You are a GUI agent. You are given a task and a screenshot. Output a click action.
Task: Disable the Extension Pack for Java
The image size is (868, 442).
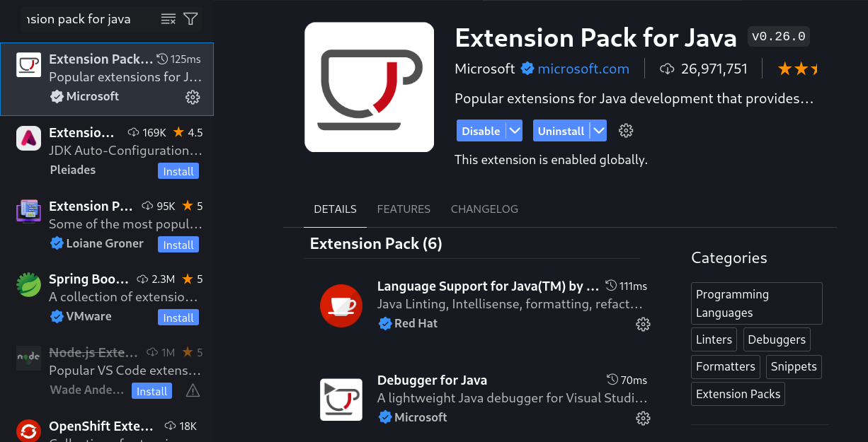(481, 131)
